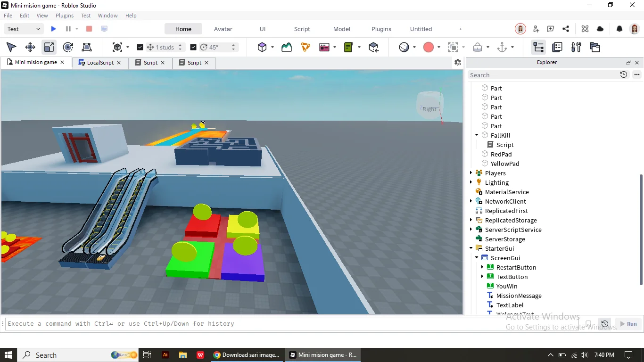This screenshot has width=644, height=362.
Task: Open the color picker dropdown arrow
Action: (x=439, y=47)
